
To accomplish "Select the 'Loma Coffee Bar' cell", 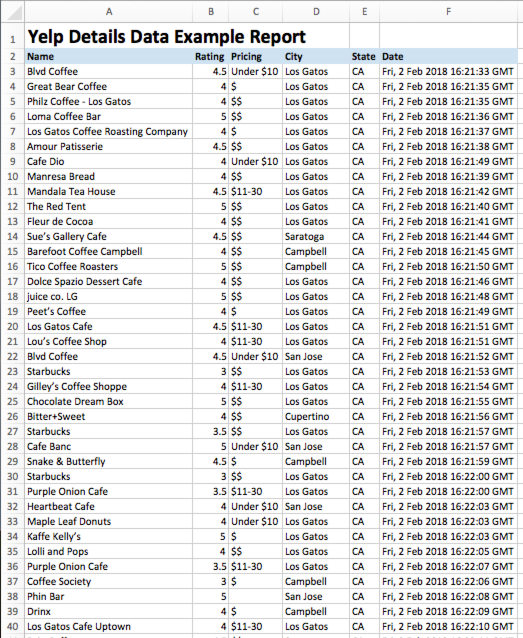I will coord(109,116).
